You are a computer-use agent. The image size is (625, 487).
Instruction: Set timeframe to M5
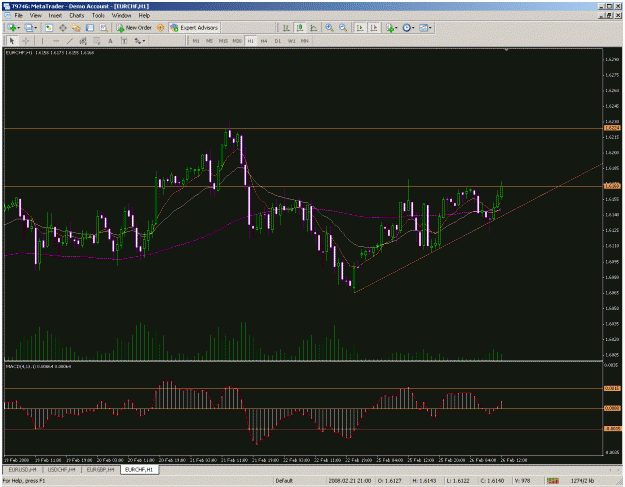(209, 41)
